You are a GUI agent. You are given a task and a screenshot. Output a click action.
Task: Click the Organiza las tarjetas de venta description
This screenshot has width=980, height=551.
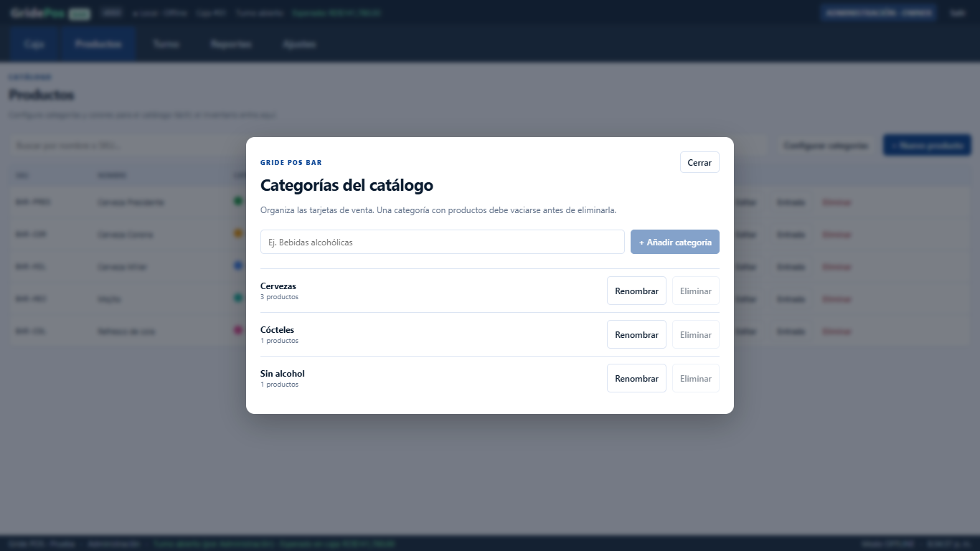pyautogui.click(x=438, y=210)
